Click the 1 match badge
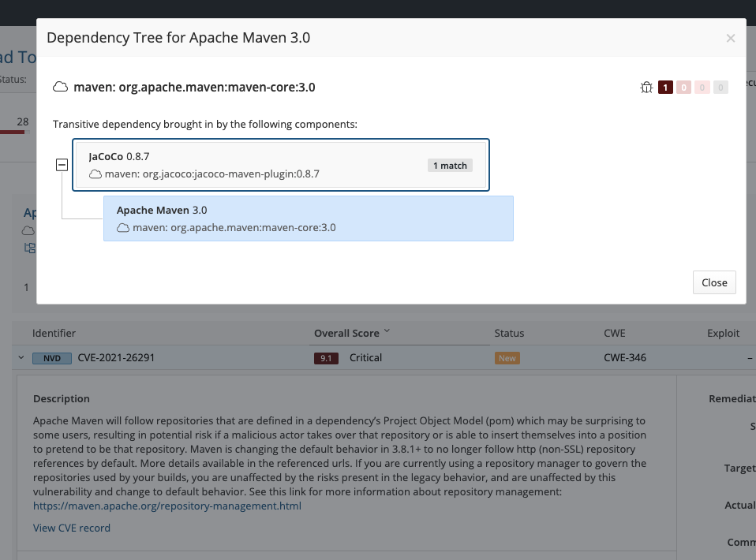The width and height of the screenshot is (756, 560). [x=450, y=166]
